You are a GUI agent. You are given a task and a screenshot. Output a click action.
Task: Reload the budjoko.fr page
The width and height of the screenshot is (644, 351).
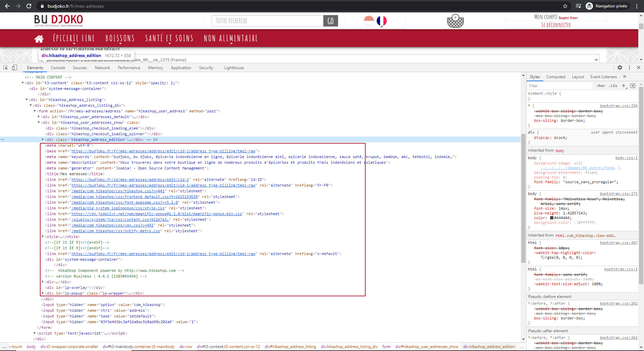pos(29,6)
